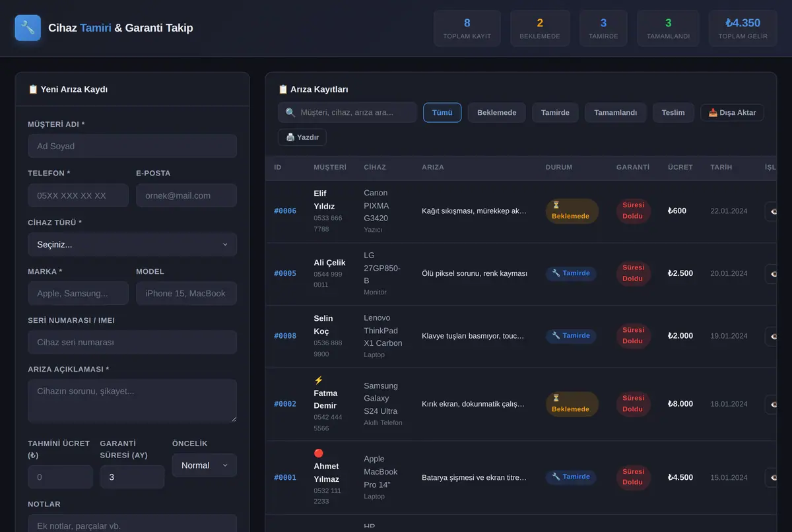Click the red priority dot above Ahmet Yılmaz
792x532 pixels.
[x=319, y=453]
